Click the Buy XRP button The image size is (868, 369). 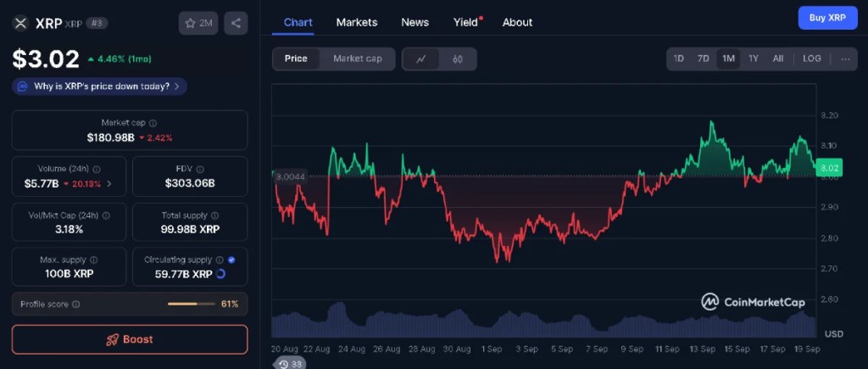tap(827, 18)
